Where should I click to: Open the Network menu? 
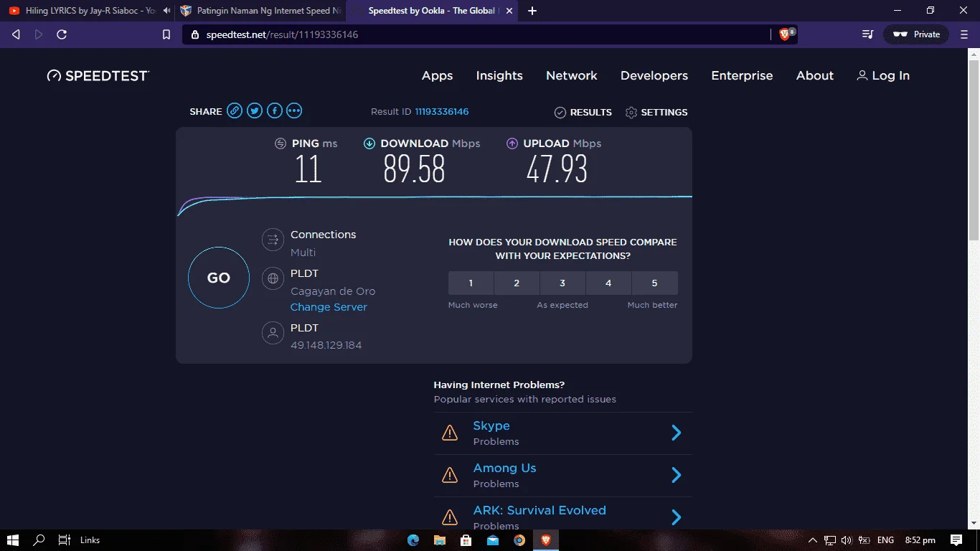(x=572, y=75)
